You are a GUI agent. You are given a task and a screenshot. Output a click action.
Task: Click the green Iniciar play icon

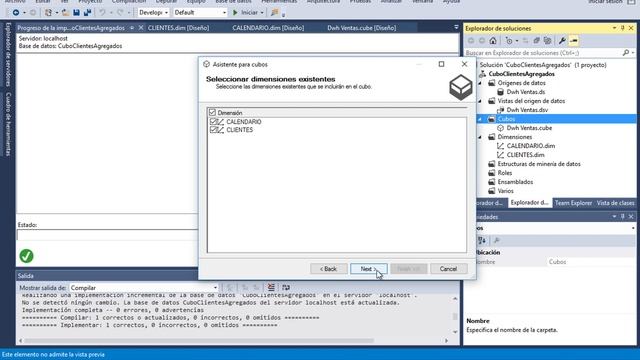coord(235,13)
